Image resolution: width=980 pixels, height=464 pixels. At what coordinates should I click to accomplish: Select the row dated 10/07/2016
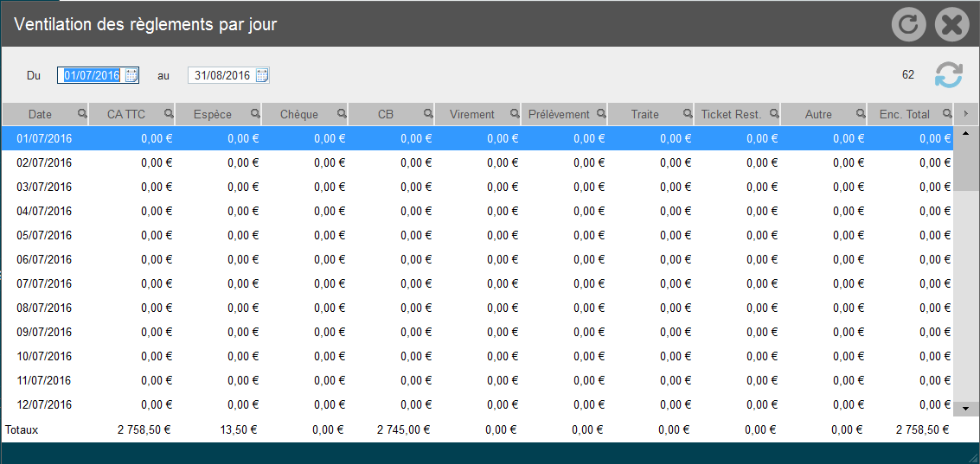point(477,357)
